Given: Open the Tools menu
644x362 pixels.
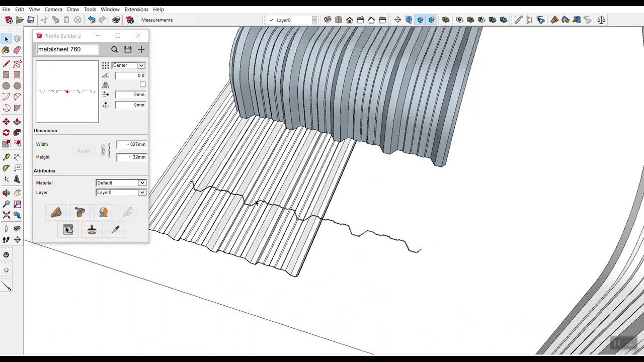Looking at the screenshot, I should click(90, 9).
